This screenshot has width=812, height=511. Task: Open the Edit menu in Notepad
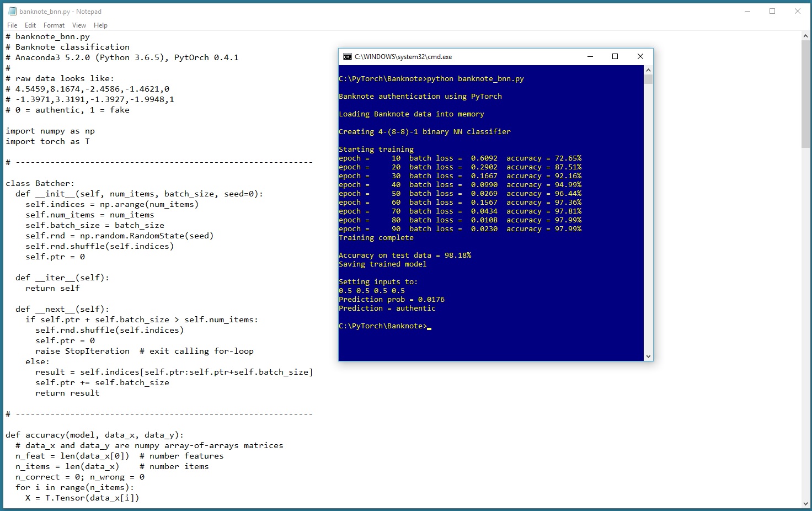pos(30,25)
